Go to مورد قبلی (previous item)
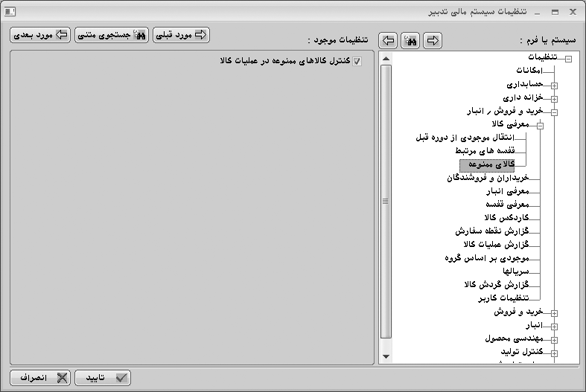Image resolution: width=586 pixels, height=392 pixels. [180, 35]
